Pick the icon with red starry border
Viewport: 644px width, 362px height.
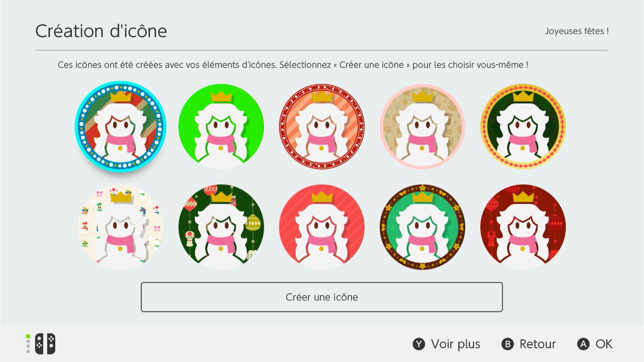322,127
